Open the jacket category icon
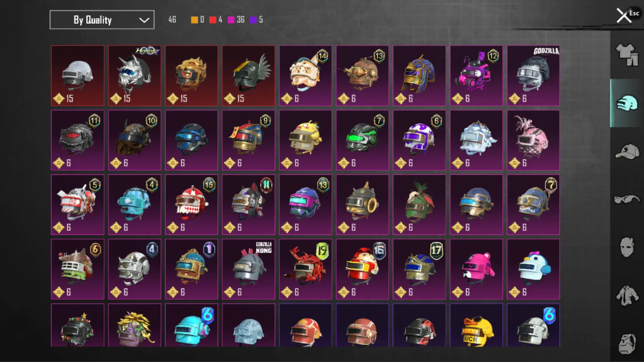This screenshot has width=644, height=362. tap(627, 296)
